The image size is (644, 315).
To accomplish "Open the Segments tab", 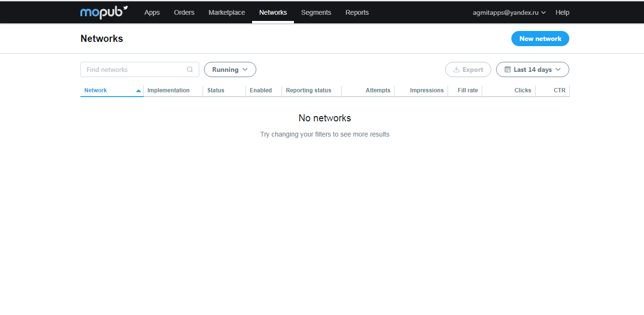I will pyautogui.click(x=316, y=12).
